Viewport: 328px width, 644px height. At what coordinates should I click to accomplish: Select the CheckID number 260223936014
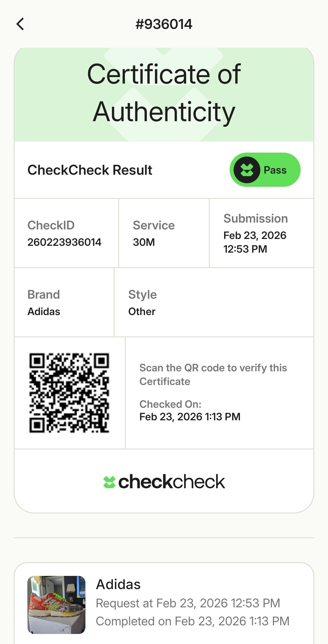pyautogui.click(x=64, y=242)
